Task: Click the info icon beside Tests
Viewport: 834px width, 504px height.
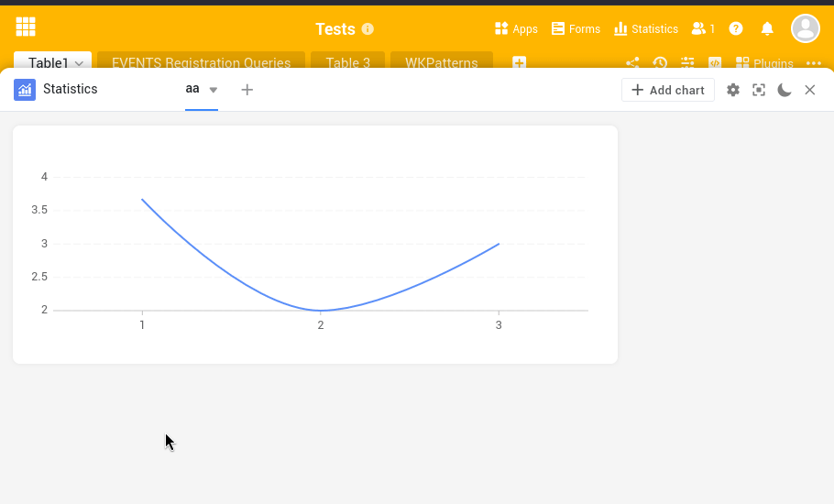Action: pos(368,29)
